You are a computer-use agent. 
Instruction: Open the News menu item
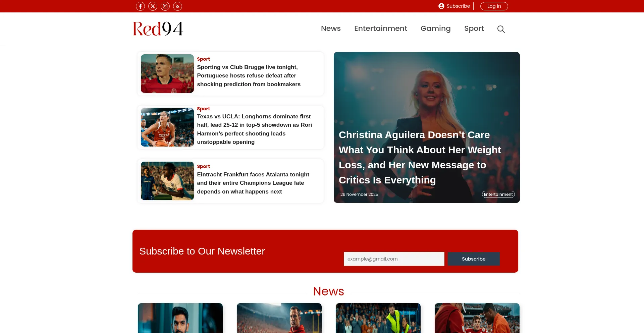331,29
